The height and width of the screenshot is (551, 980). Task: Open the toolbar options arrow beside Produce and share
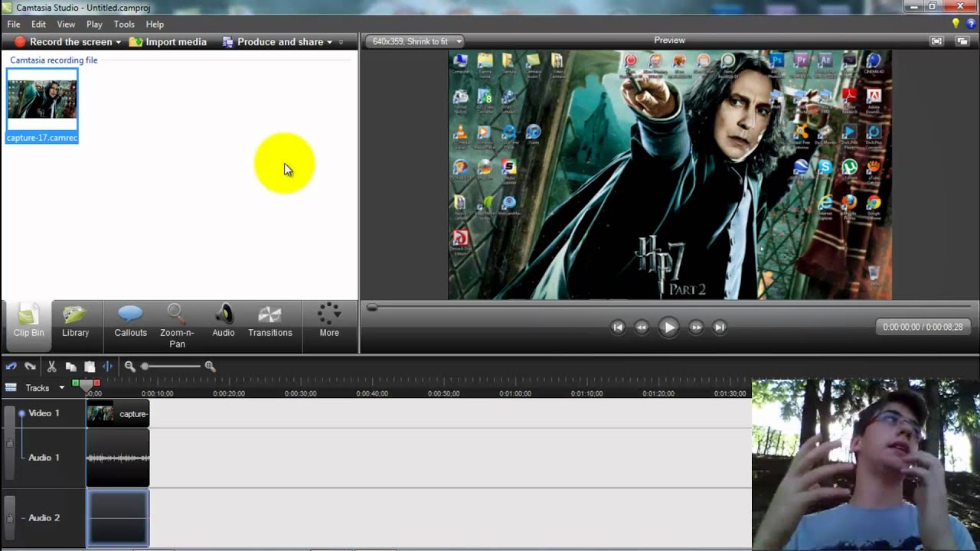coord(341,42)
